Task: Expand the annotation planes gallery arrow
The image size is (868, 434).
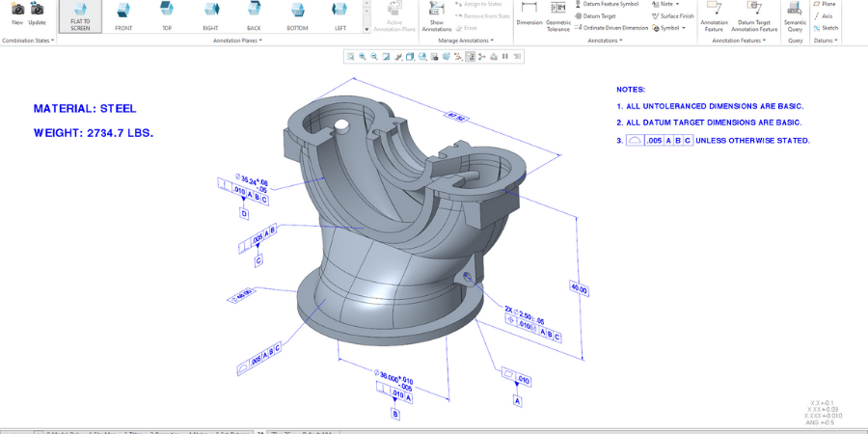Action: coord(366,29)
